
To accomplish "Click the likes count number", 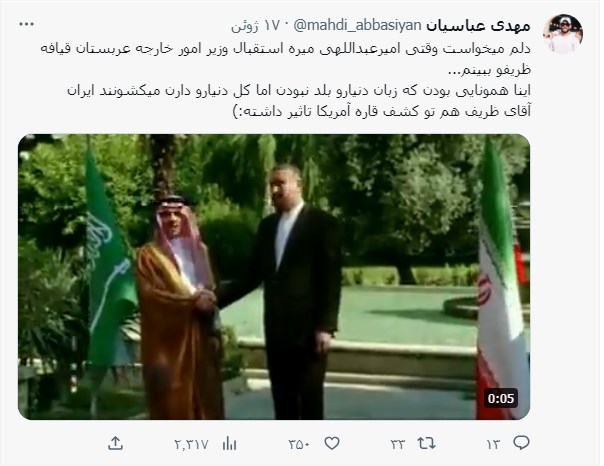I will [x=299, y=444].
